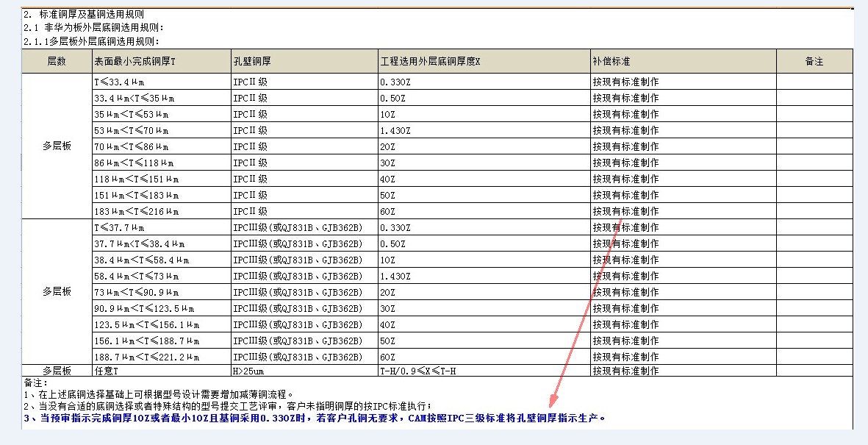
Task: Click IPCIII级 cell in the 188.7μm<T≤221.2μm row
Action: (304, 356)
